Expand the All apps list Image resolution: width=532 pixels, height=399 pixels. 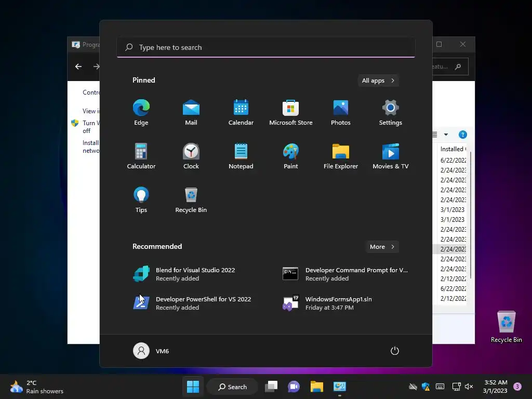(x=378, y=81)
